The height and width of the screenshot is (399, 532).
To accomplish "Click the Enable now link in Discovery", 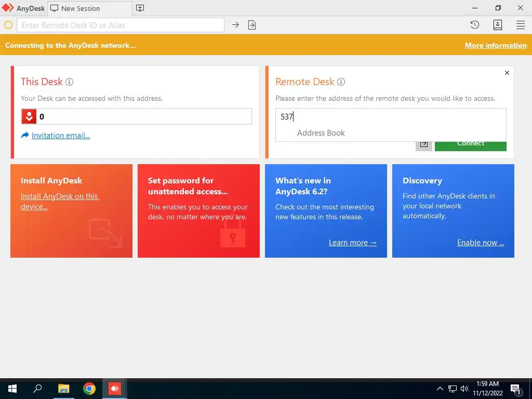I will pos(481,243).
